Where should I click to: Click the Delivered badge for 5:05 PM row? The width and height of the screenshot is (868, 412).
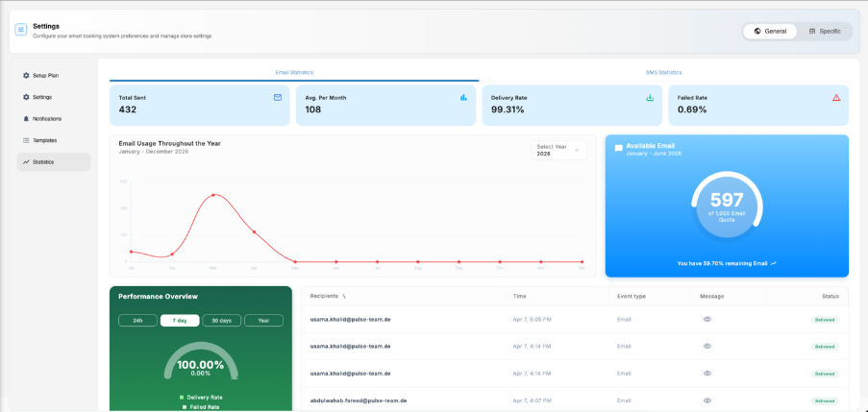(825, 320)
